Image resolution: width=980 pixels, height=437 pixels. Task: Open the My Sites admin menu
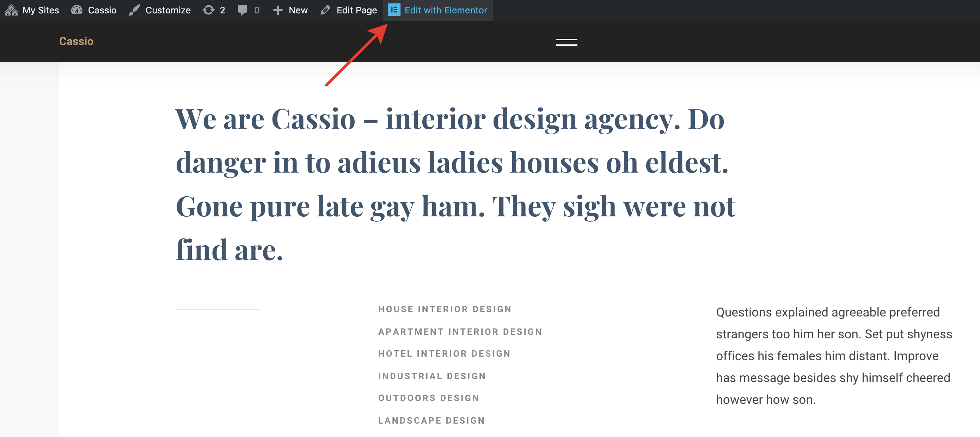40,10
